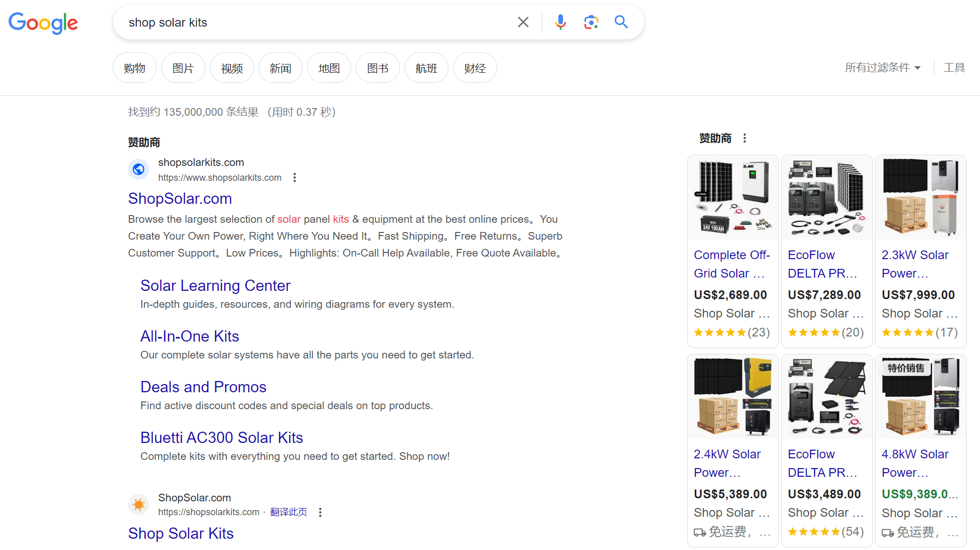The image size is (980, 550).
Task: Open 4.8kW Solar Power product image with 特价销售 badge
Action: 921,397
